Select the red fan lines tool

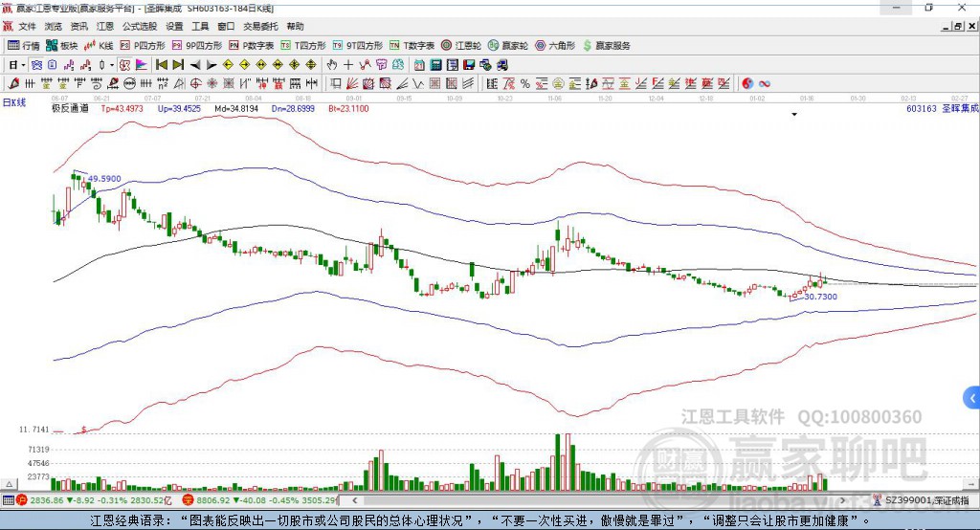[x=352, y=84]
